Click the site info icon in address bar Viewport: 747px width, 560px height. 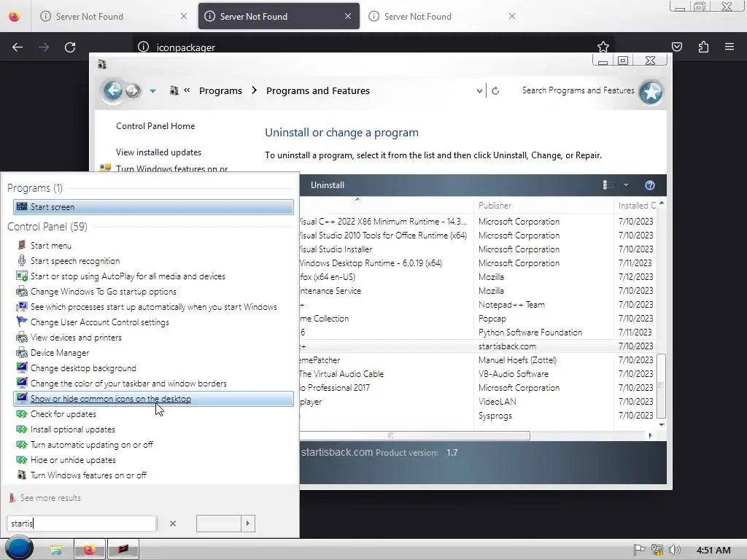click(144, 47)
